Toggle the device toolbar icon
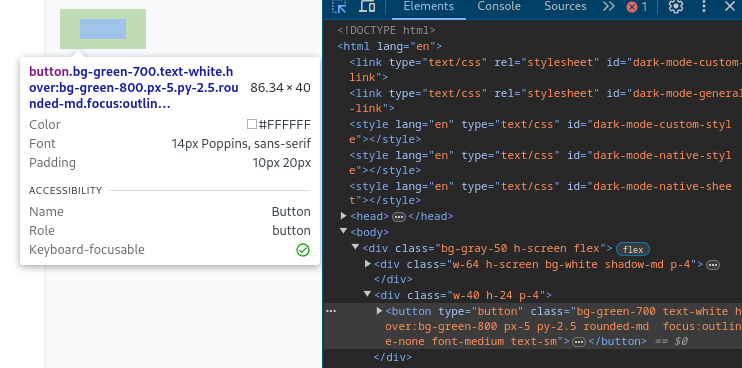This screenshot has width=742, height=368. pos(367,7)
